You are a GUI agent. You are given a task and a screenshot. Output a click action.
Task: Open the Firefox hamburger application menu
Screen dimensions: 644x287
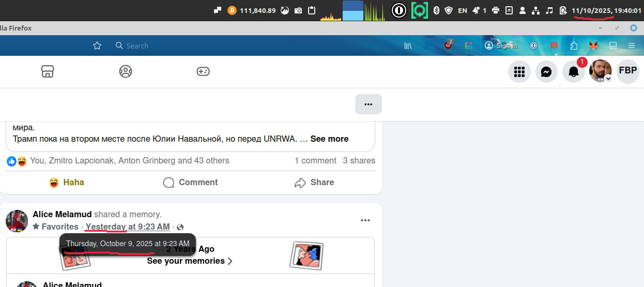(631, 46)
